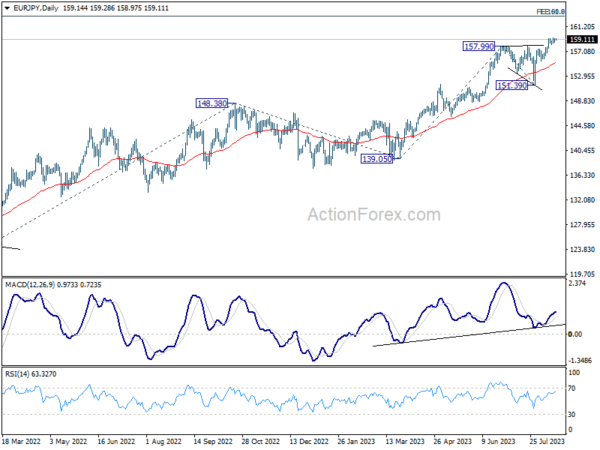Click the MACD(12,26,9) indicator label
This screenshot has width=600, height=450.
click(x=30, y=285)
